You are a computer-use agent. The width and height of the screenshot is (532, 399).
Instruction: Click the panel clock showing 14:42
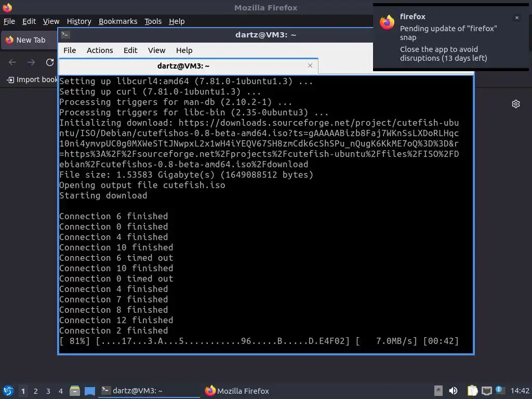pos(520,391)
